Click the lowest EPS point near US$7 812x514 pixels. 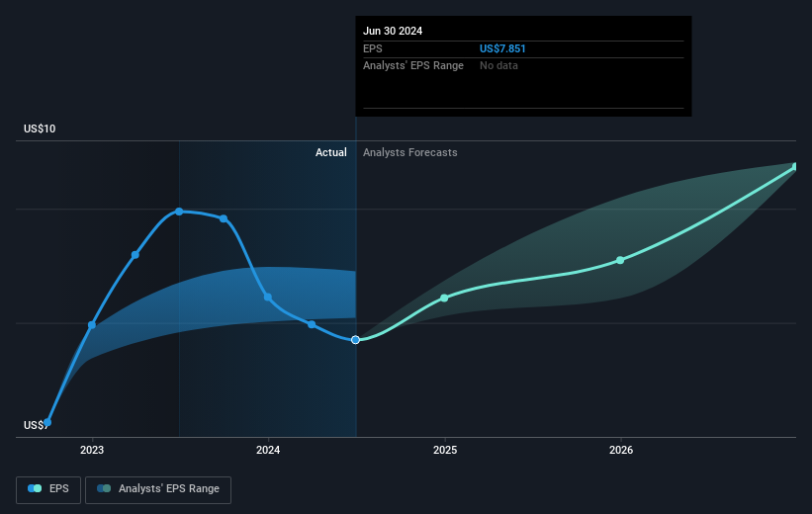[47, 422]
